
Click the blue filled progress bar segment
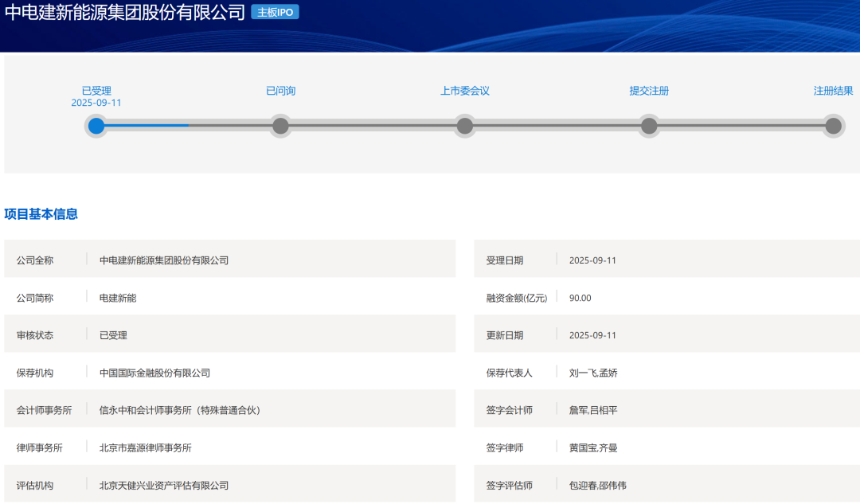pyautogui.click(x=147, y=126)
